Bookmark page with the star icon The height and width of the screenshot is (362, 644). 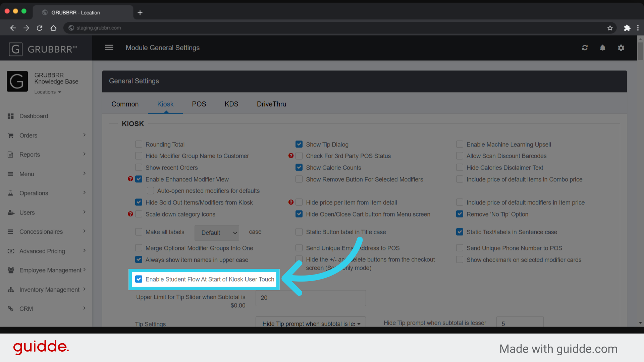click(x=610, y=28)
